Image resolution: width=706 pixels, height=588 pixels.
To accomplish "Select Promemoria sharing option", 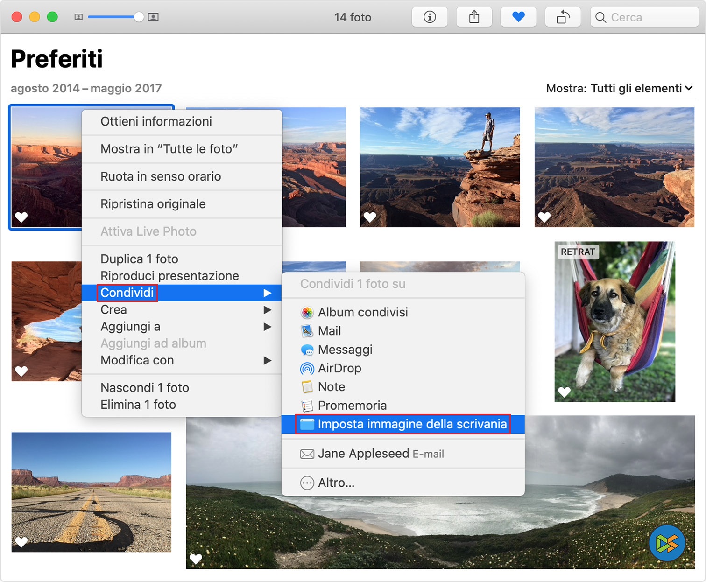I will click(352, 406).
